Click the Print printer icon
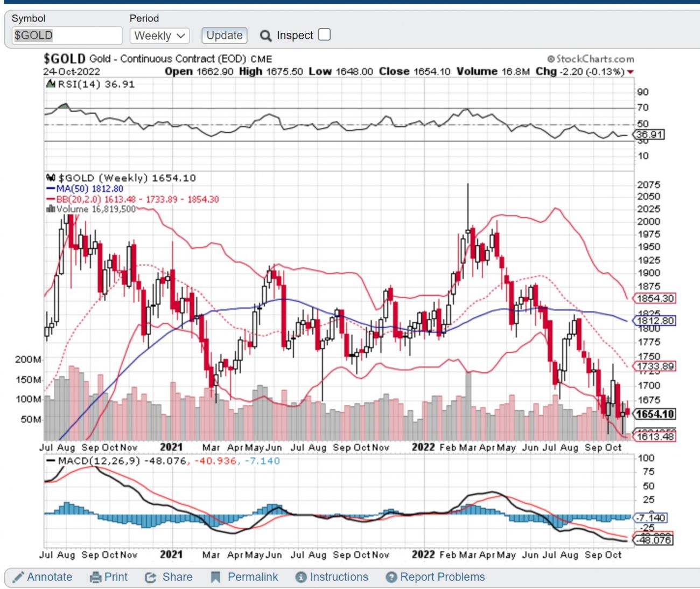This screenshot has height=589, width=700. (96, 578)
